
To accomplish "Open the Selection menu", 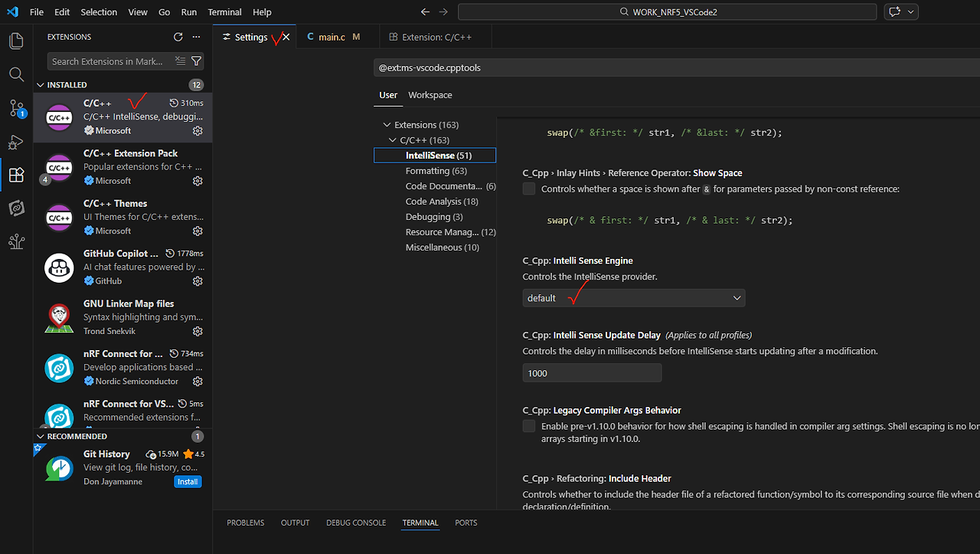I will point(99,12).
